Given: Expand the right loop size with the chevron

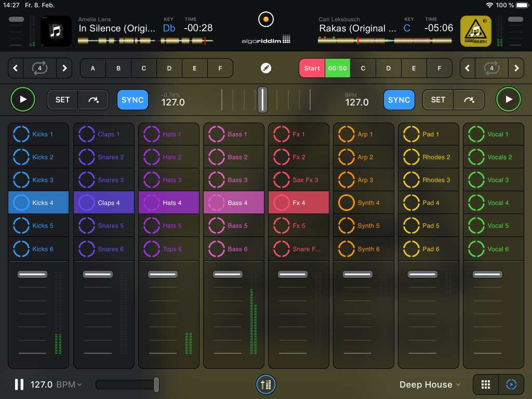Looking at the screenshot, I should pyautogui.click(x=516, y=68).
